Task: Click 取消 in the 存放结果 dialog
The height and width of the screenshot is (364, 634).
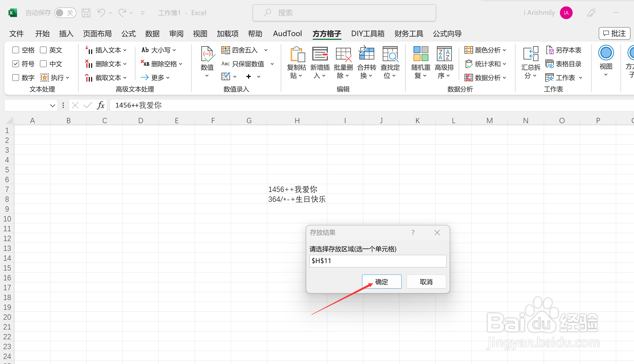Action: (x=426, y=282)
